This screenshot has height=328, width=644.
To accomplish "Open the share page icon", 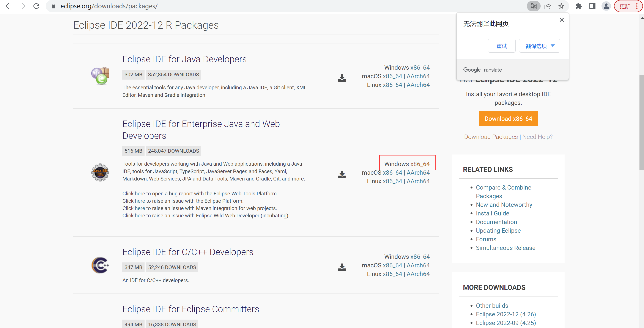I will [548, 6].
